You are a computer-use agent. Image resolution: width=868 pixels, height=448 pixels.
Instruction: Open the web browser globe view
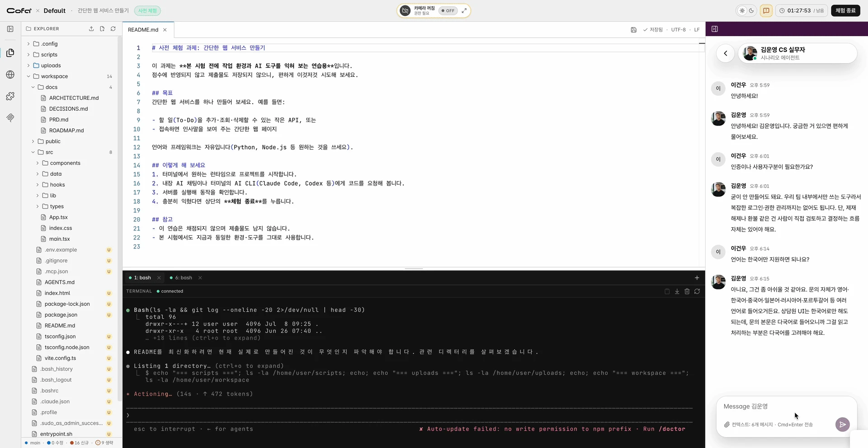[10, 75]
